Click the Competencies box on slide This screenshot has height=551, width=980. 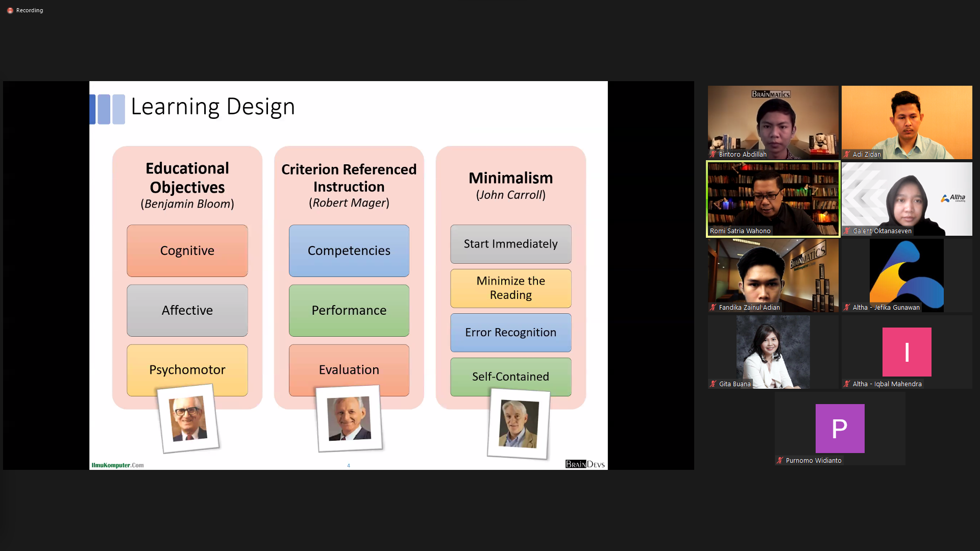[x=349, y=251]
